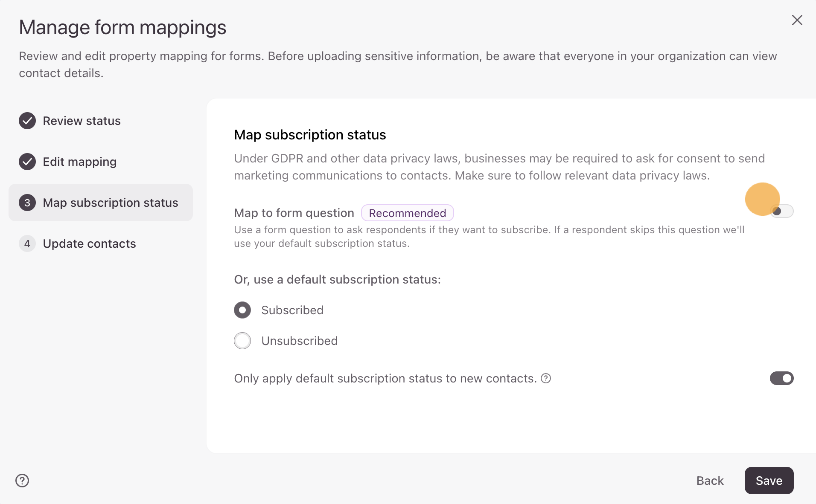The width and height of the screenshot is (816, 504).
Task: Click the Subscribed option label
Action: pyautogui.click(x=292, y=310)
